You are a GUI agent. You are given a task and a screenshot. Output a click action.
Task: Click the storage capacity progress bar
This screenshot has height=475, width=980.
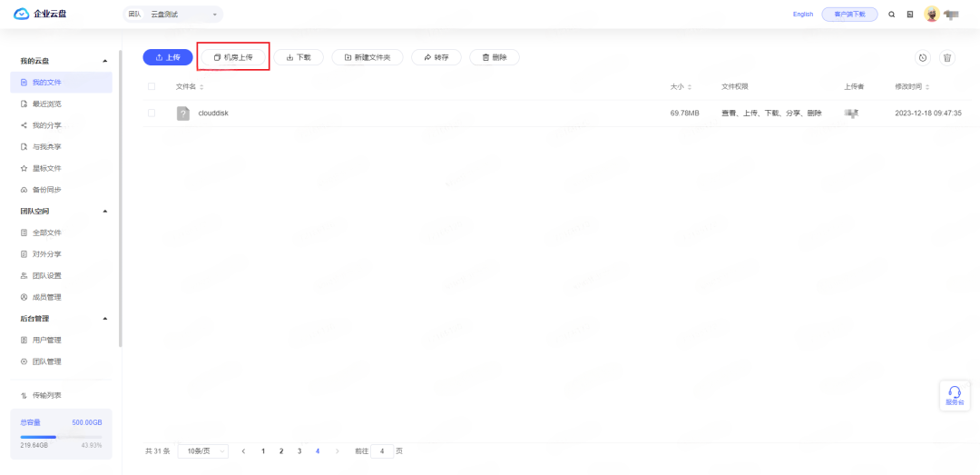[x=62, y=437]
